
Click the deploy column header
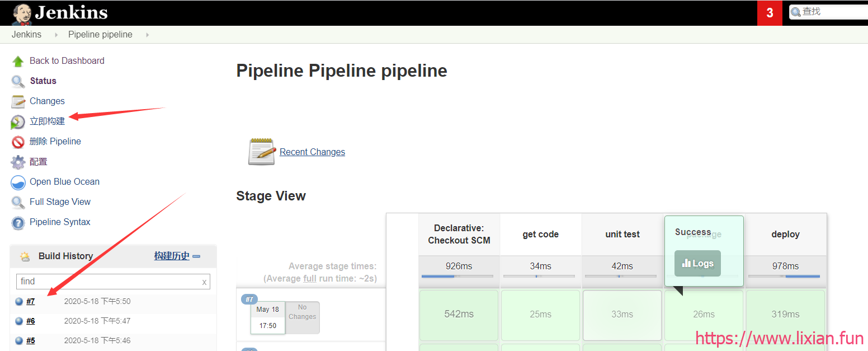786,235
